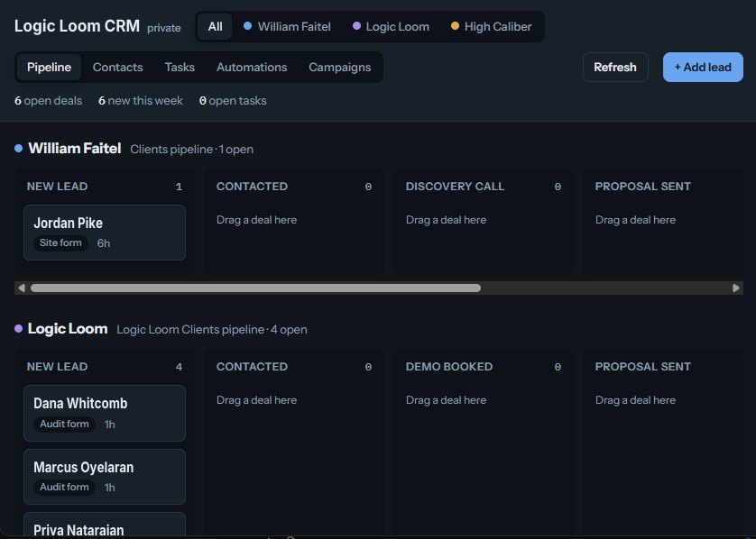Click the NEW LEAD column header under Logic Loom
The image size is (756, 539).
tap(58, 367)
